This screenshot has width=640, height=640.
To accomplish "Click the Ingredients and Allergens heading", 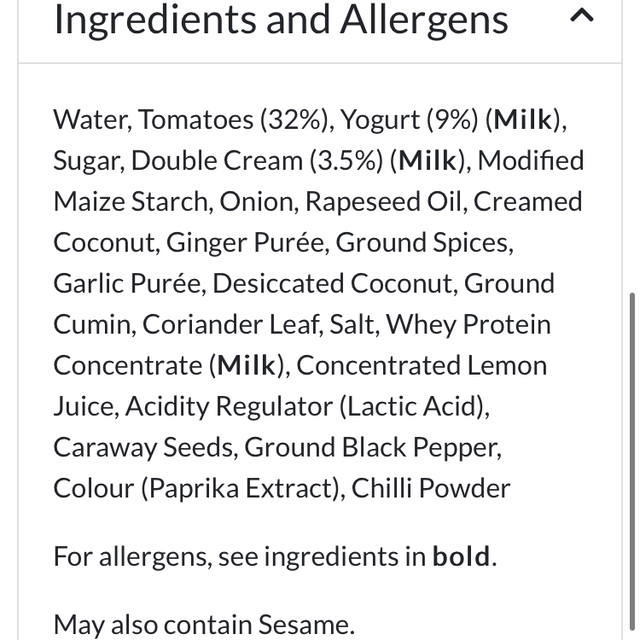I will (280, 19).
